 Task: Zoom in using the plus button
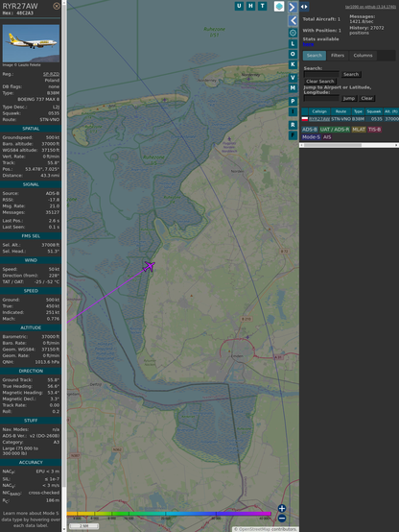(x=282, y=508)
